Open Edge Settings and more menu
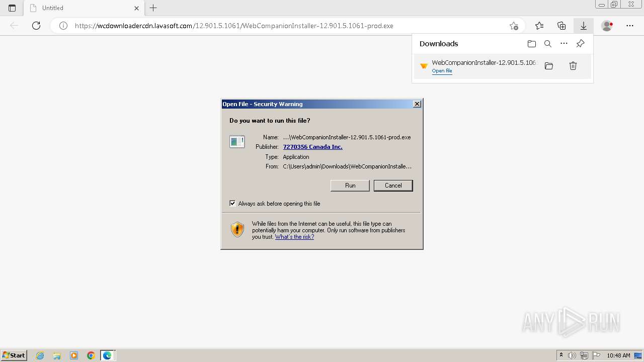This screenshot has width=644, height=362. click(x=630, y=26)
